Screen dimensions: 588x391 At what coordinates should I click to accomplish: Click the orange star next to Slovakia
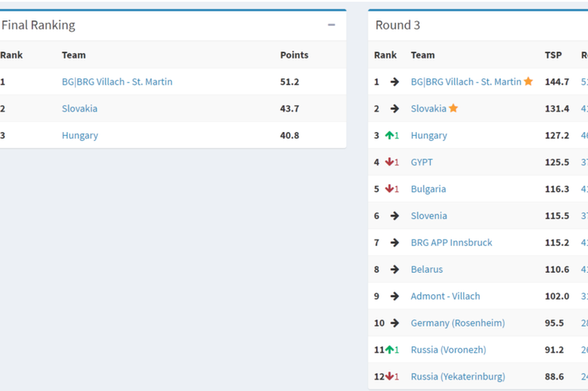(x=454, y=108)
